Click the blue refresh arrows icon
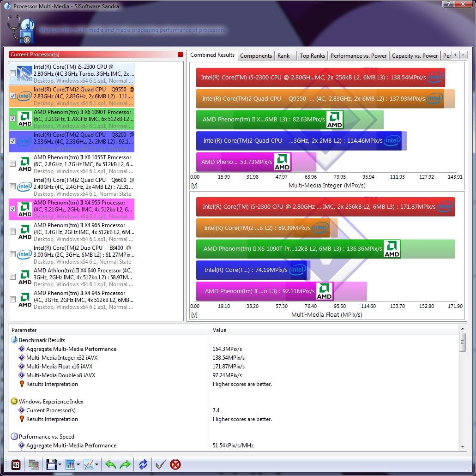The width and height of the screenshot is (476, 476). click(x=143, y=464)
